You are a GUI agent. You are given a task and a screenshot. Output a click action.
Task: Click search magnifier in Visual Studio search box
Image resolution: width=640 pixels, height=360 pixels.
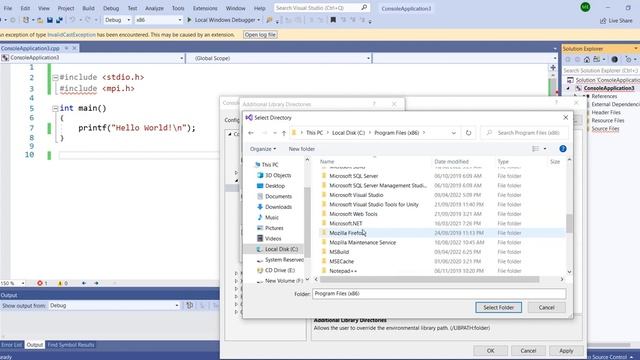[364, 8]
